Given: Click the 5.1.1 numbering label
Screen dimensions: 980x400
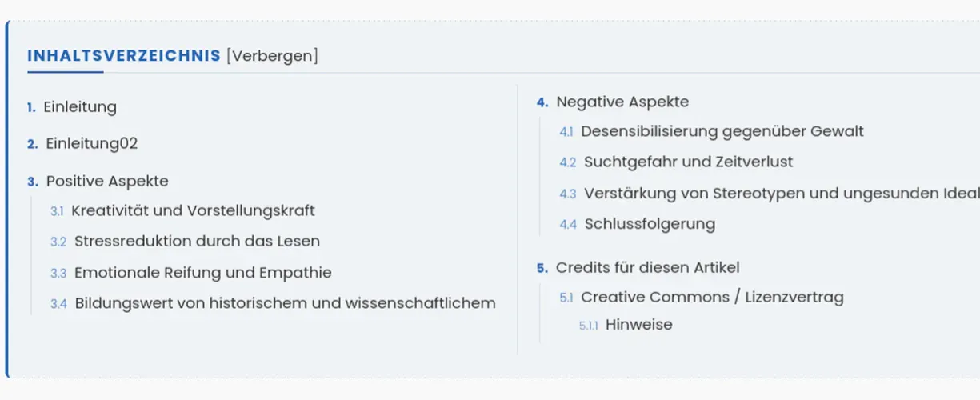Looking at the screenshot, I should pyautogui.click(x=589, y=326).
